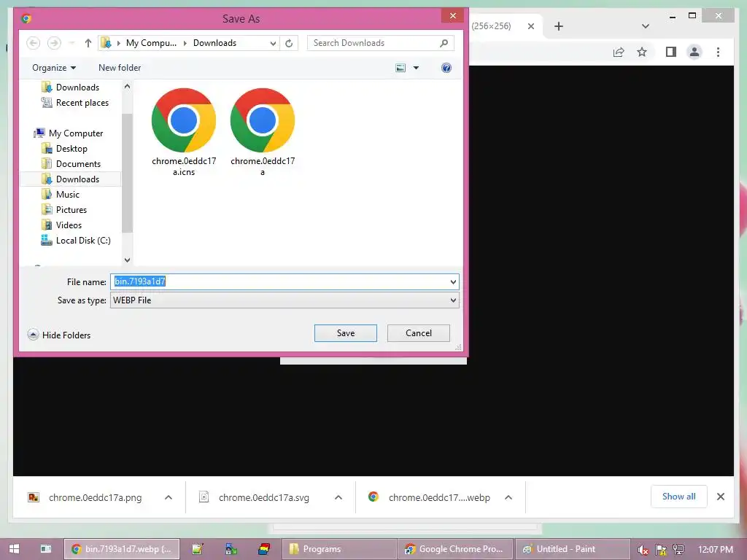Select Local Disk (C:) in the tree

coord(76,241)
